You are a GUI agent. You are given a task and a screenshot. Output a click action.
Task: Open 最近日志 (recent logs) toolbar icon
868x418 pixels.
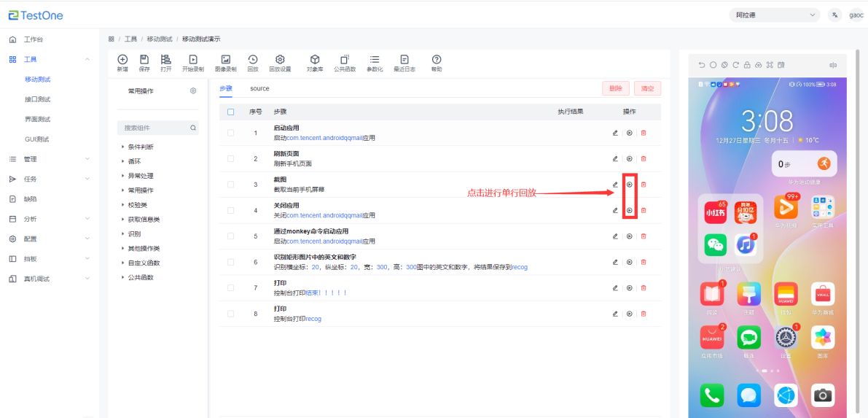click(404, 63)
